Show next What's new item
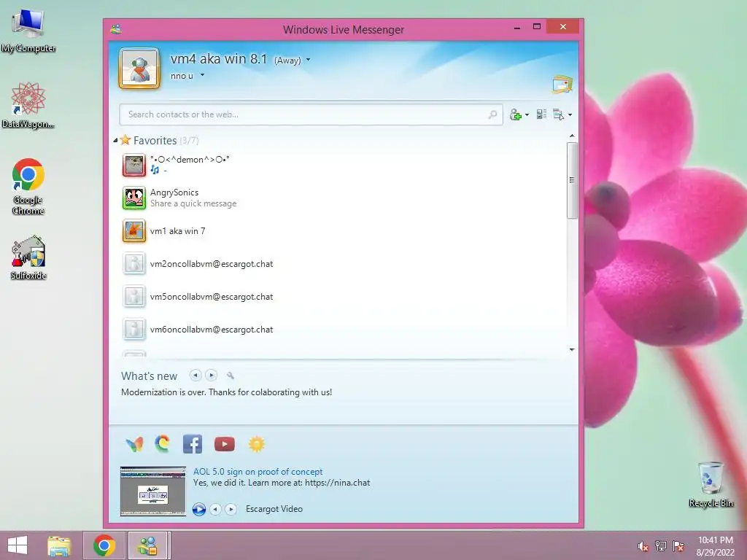The width and height of the screenshot is (747, 560). [211, 376]
